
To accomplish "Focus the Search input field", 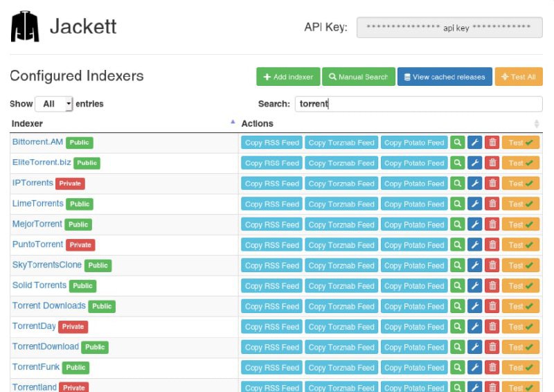I will pyautogui.click(x=419, y=104).
